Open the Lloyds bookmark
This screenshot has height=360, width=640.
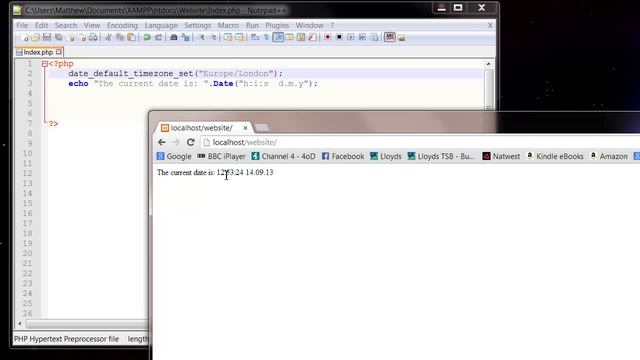coord(386,156)
